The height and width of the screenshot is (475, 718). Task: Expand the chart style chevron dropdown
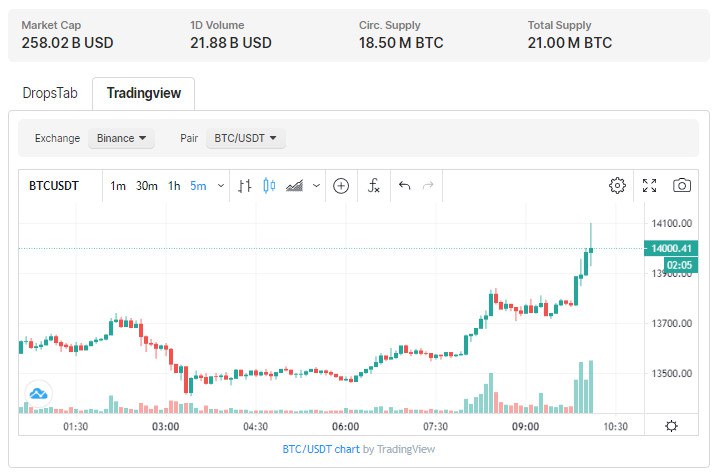tap(317, 186)
